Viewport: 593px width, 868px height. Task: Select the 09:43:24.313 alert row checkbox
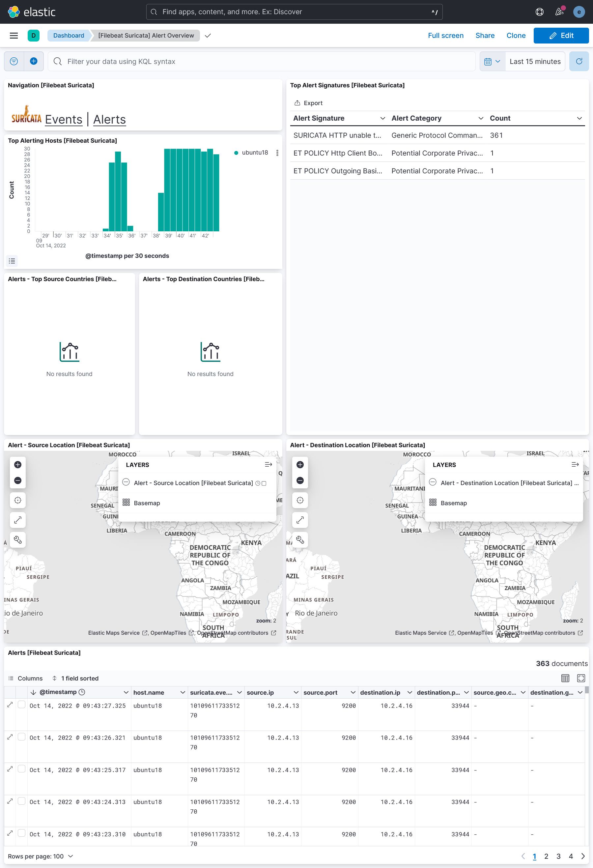click(x=22, y=801)
